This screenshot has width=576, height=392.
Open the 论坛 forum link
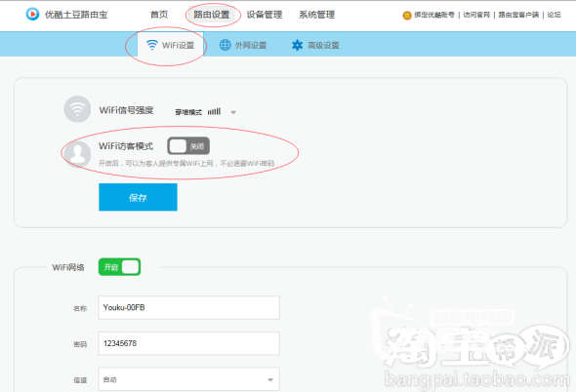pyautogui.click(x=554, y=15)
